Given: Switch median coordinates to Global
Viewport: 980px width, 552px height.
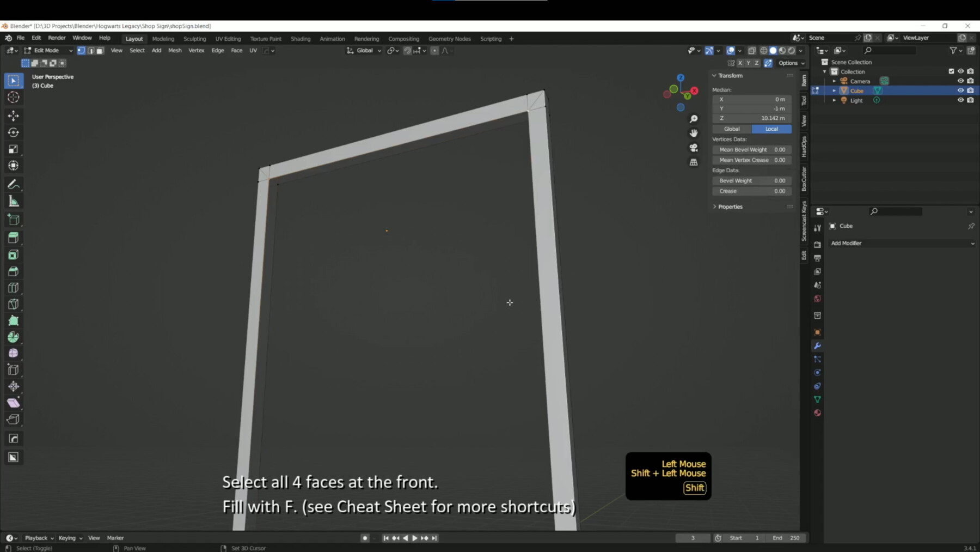Looking at the screenshot, I should point(731,129).
